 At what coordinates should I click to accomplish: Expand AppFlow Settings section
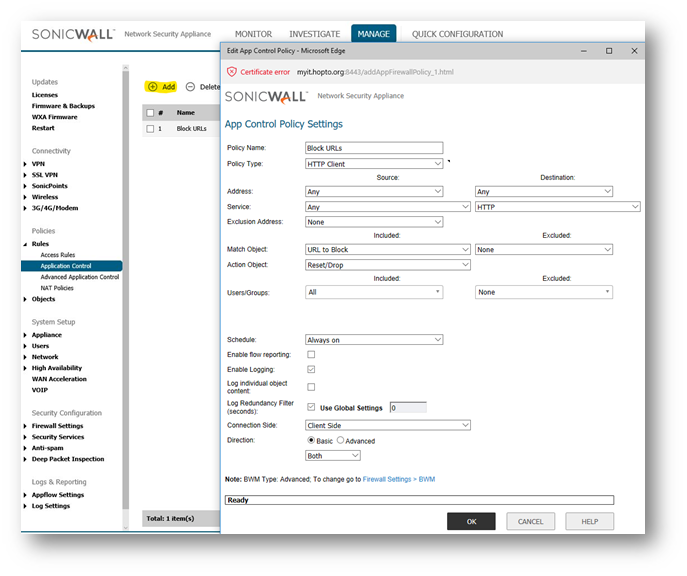point(25,495)
